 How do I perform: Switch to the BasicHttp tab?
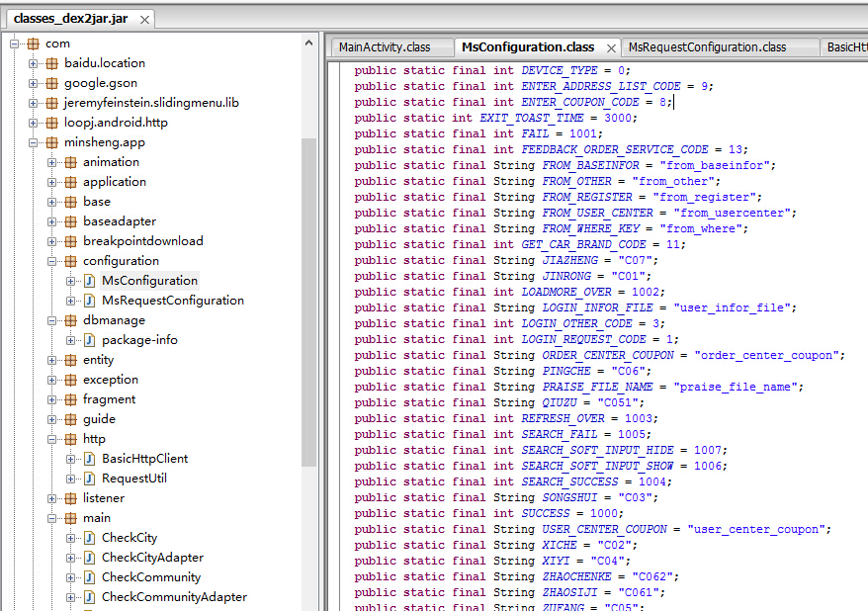tap(843, 47)
